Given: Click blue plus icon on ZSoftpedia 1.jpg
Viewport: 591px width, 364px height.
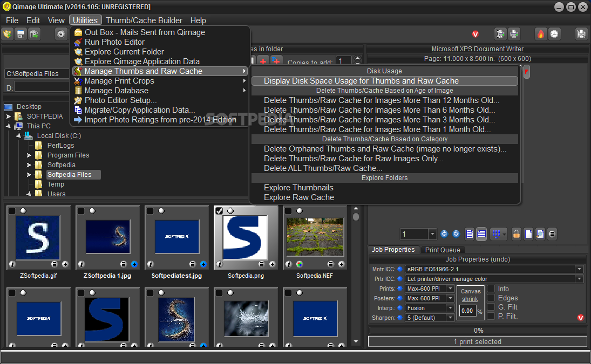Looking at the screenshot, I should click(134, 264).
